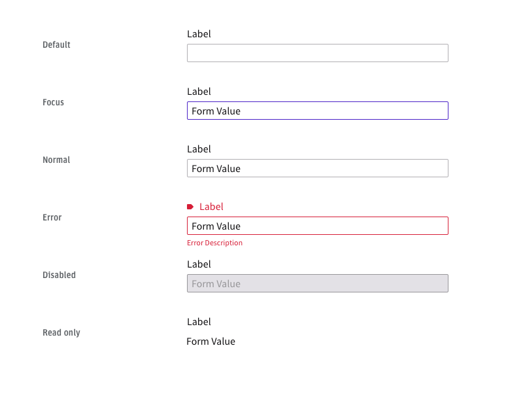Click the Label above the Disabled input
Viewport: 523px width, 420px height.
pos(199,264)
